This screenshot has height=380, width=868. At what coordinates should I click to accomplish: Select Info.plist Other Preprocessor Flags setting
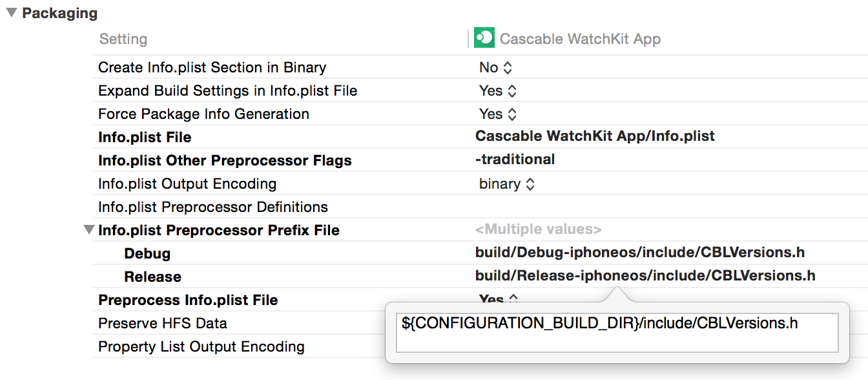click(225, 160)
